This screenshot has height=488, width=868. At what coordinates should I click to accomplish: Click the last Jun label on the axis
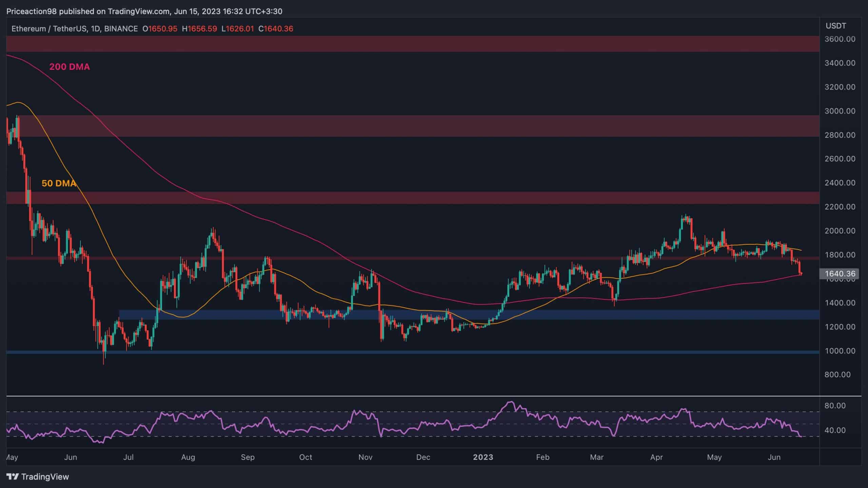click(x=774, y=457)
